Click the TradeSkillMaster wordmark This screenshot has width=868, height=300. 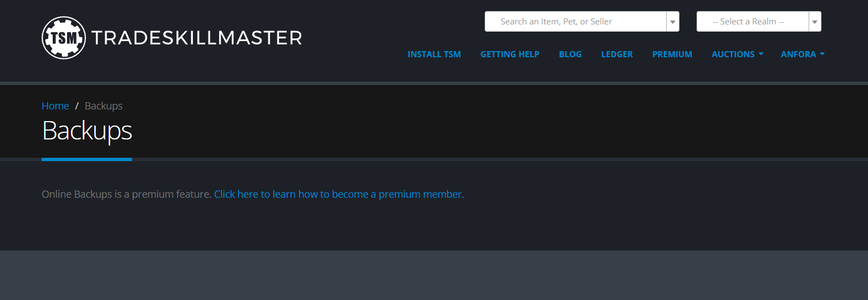[197, 38]
